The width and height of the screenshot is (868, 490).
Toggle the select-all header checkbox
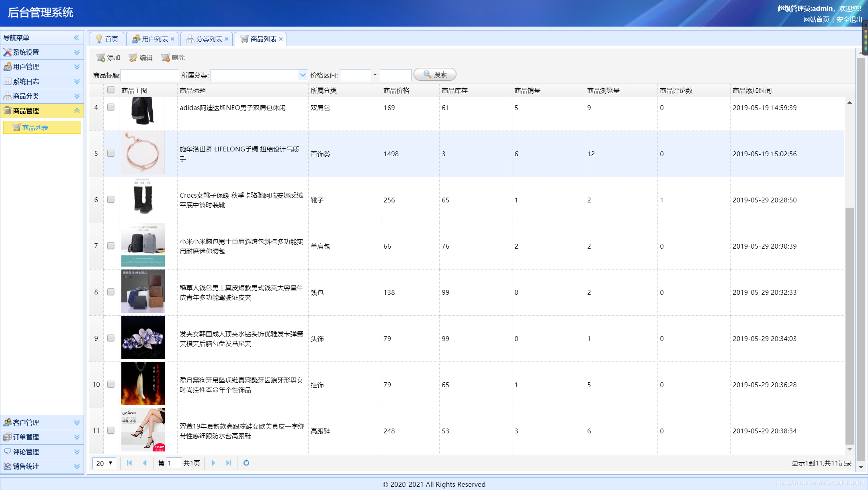(111, 90)
